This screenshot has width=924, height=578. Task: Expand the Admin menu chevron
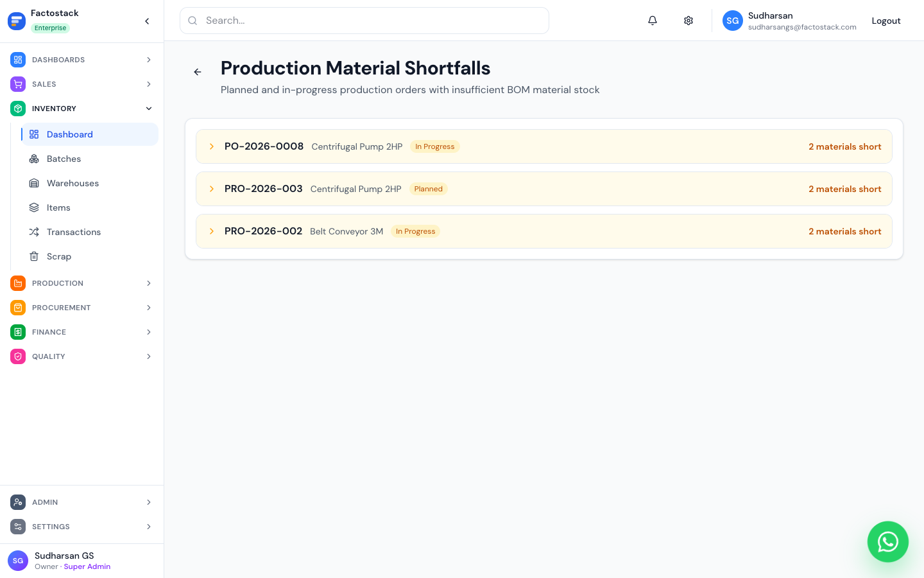point(149,502)
